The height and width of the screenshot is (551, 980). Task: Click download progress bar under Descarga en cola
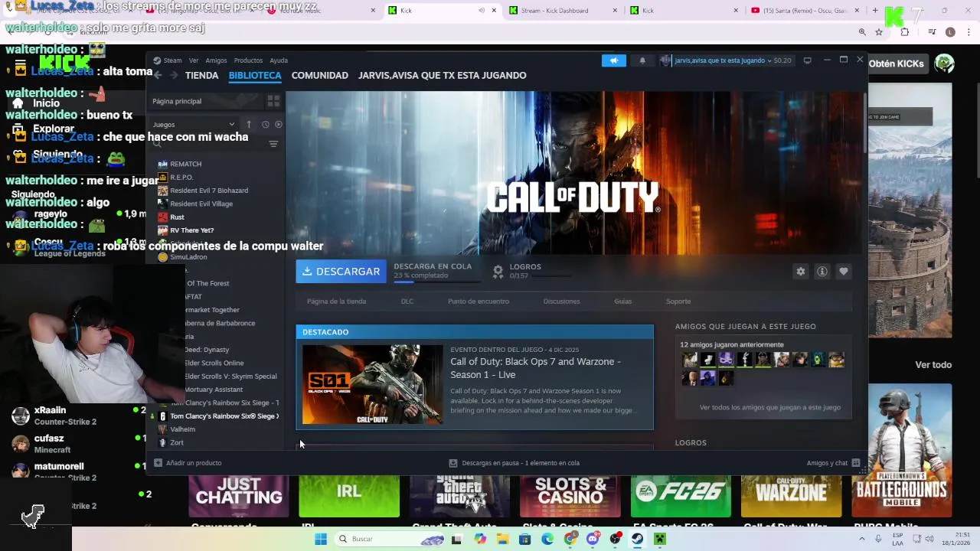(x=437, y=282)
